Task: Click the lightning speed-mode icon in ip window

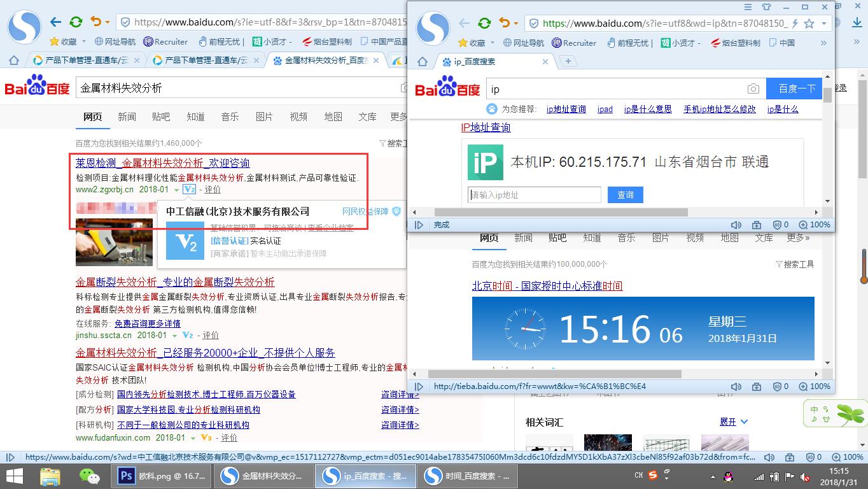Action: pyautogui.click(x=795, y=24)
